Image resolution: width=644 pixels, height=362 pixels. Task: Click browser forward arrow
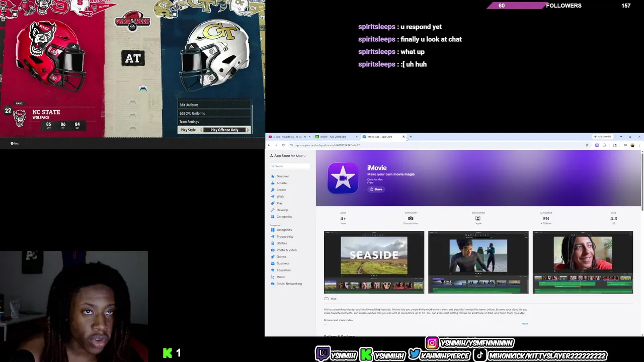[x=276, y=145]
